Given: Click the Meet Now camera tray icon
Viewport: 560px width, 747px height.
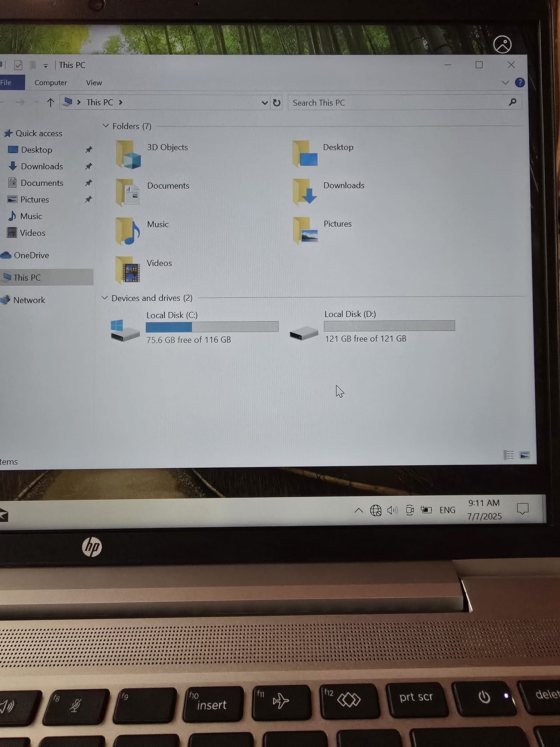Looking at the screenshot, I should point(410,510).
